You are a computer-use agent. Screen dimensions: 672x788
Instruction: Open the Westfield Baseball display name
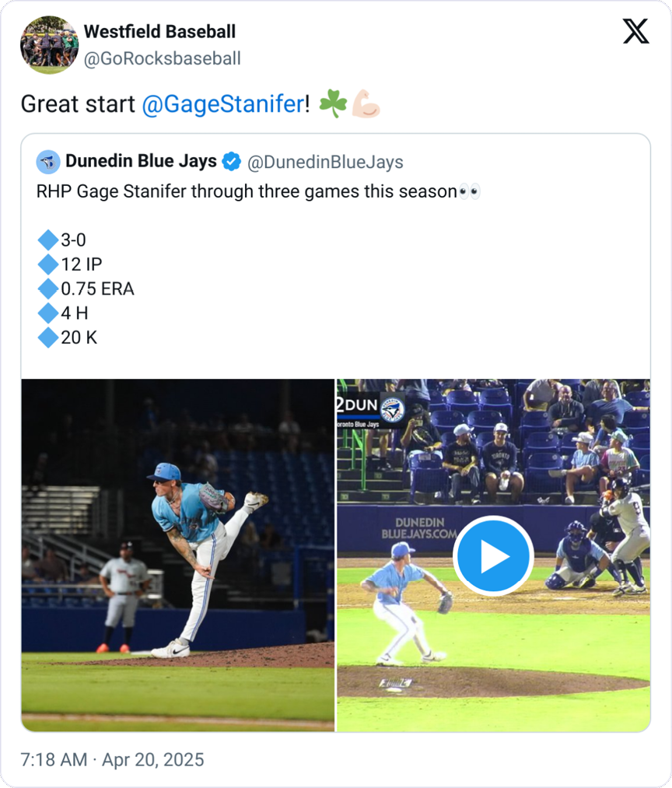tap(159, 32)
